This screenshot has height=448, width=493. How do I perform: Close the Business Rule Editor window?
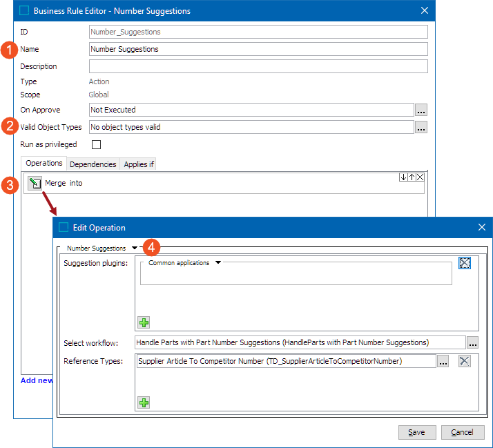pyautogui.click(x=425, y=10)
